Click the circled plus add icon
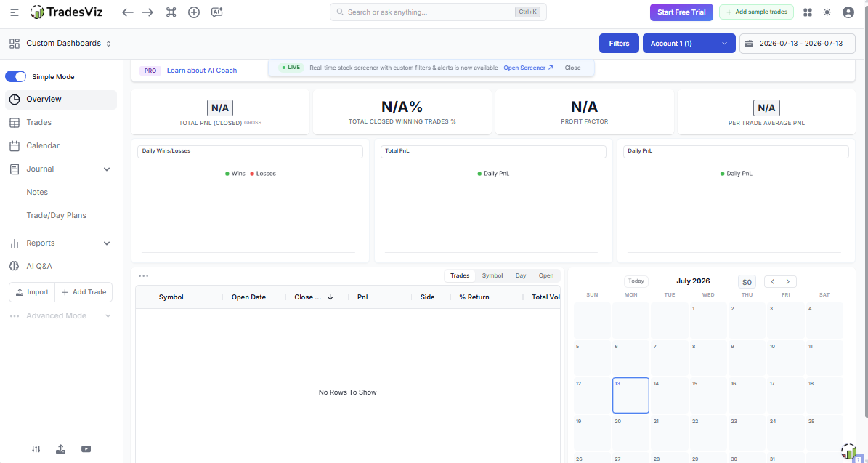Viewport: 868px width, 463px height. [x=194, y=12]
